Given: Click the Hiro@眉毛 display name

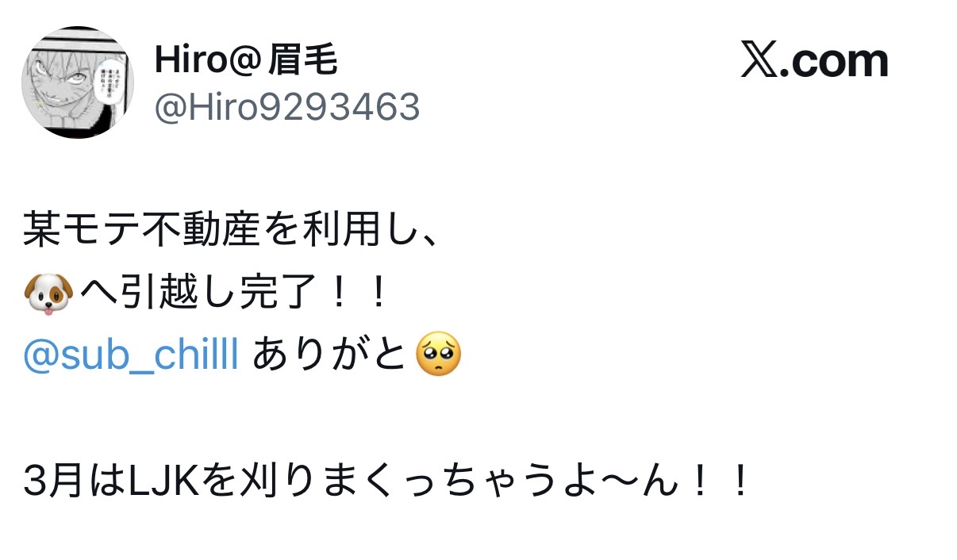Looking at the screenshot, I should click(x=246, y=60).
